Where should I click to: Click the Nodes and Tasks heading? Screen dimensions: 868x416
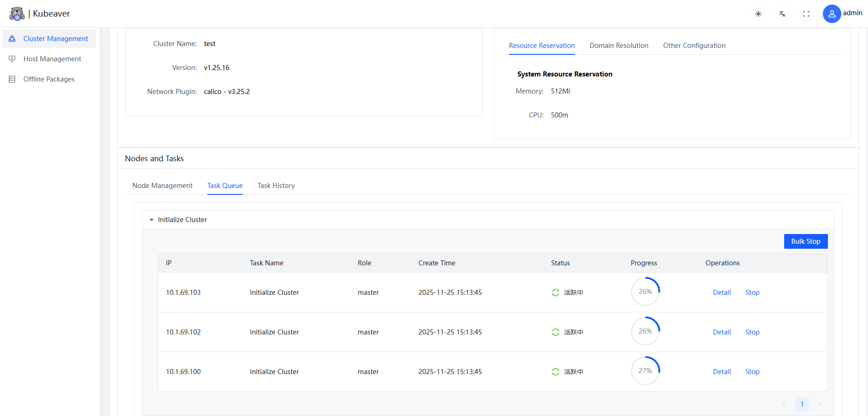coord(154,158)
